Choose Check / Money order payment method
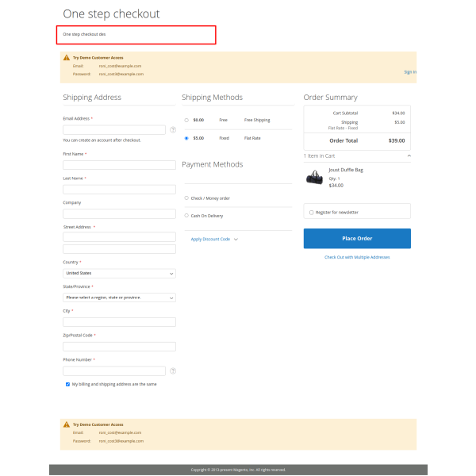This screenshot has height=476, width=476. coord(186,198)
